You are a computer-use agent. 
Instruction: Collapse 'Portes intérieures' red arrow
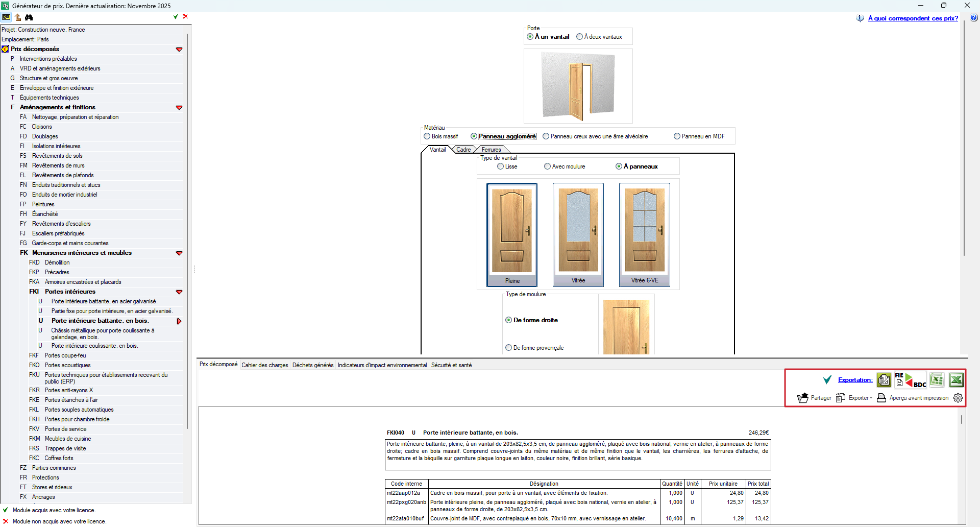click(x=179, y=292)
